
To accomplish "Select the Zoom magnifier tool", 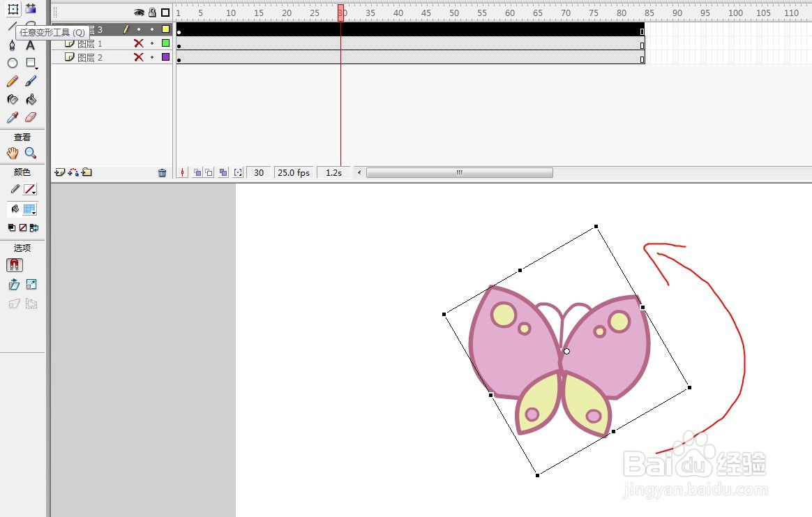I will [x=31, y=153].
